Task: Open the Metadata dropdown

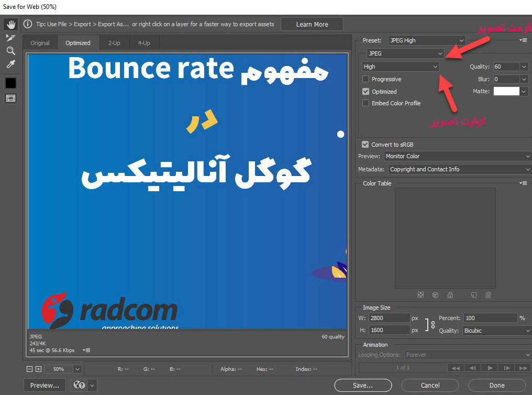Action: (x=459, y=169)
